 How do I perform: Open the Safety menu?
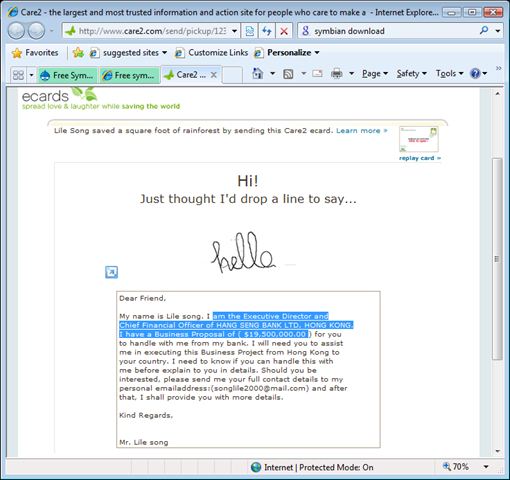click(x=411, y=74)
